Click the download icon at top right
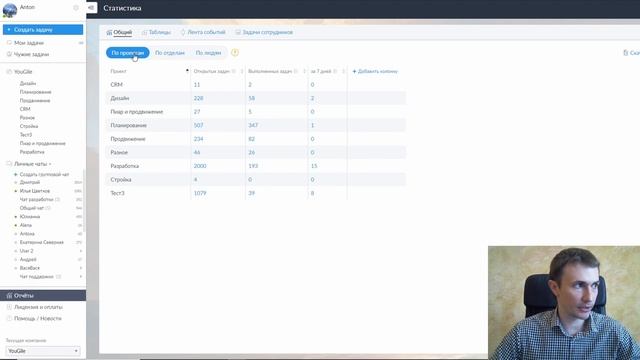640x360 pixels. (625, 53)
